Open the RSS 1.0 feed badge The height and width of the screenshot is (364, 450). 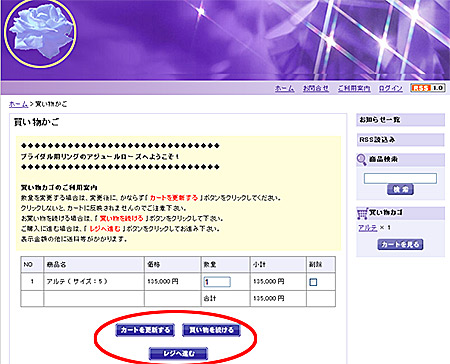[x=428, y=88]
